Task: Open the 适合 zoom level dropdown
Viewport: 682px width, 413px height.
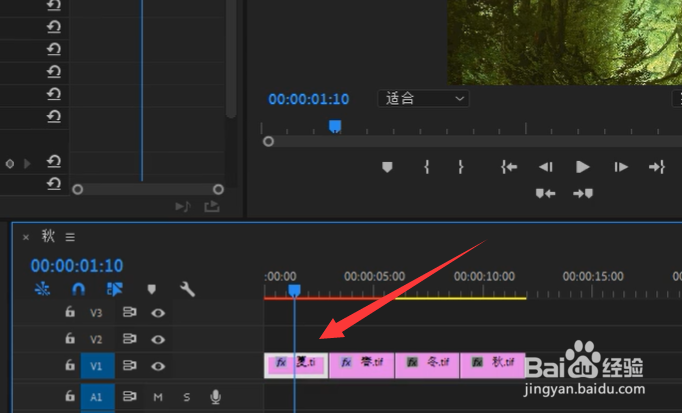Action: [x=423, y=99]
